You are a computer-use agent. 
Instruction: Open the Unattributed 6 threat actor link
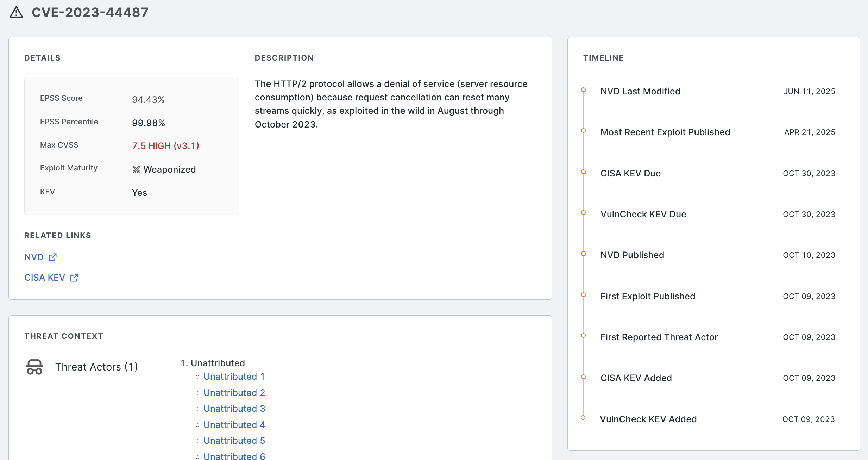coord(234,456)
